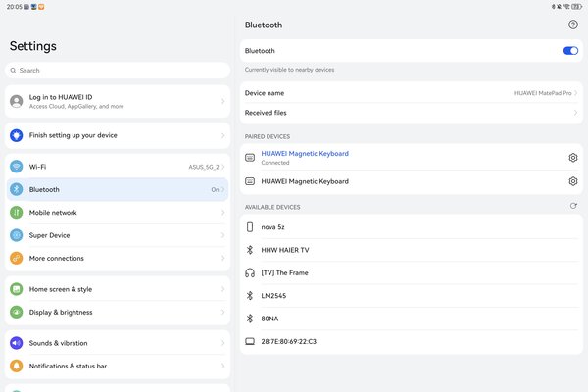The image size is (588, 392).
Task: Open Display & brightness settings
Action: click(118, 312)
